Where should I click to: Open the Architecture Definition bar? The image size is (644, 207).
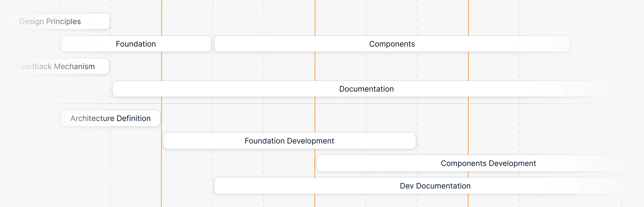[111, 118]
